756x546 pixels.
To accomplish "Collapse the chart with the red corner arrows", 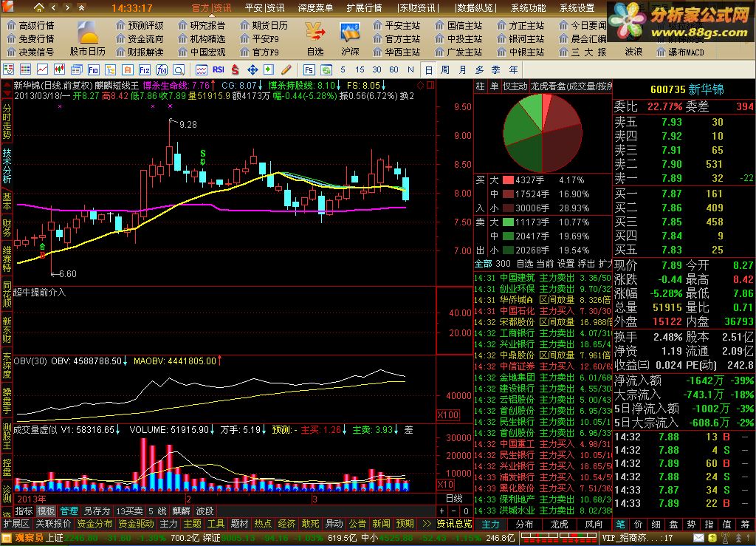I will (7, 89).
